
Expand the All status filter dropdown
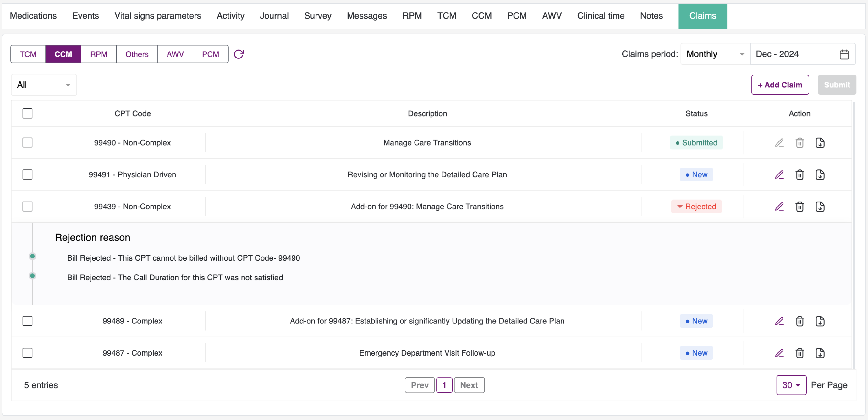tap(44, 85)
